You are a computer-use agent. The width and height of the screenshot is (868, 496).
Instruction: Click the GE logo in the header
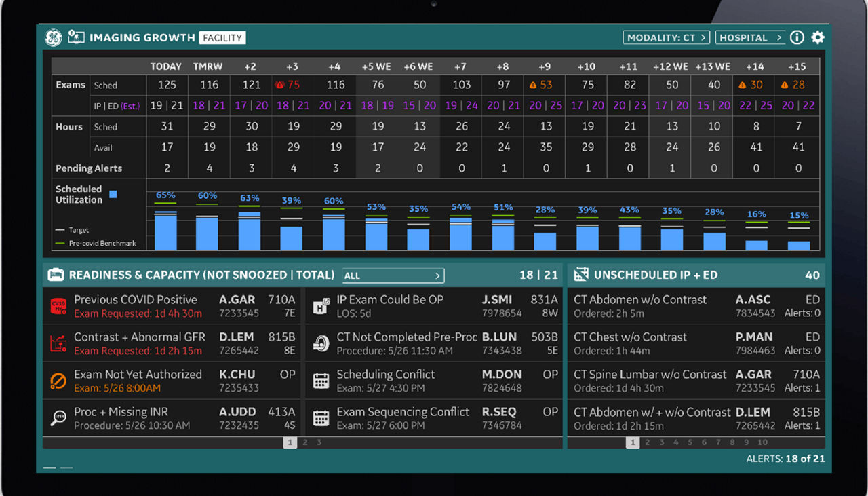pyautogui.click(x=53, y=38)
